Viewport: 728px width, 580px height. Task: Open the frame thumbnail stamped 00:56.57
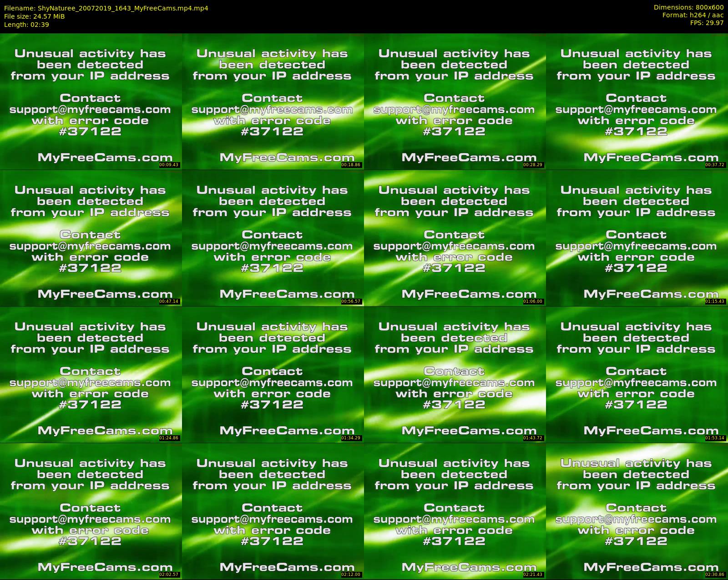point(273,238)
